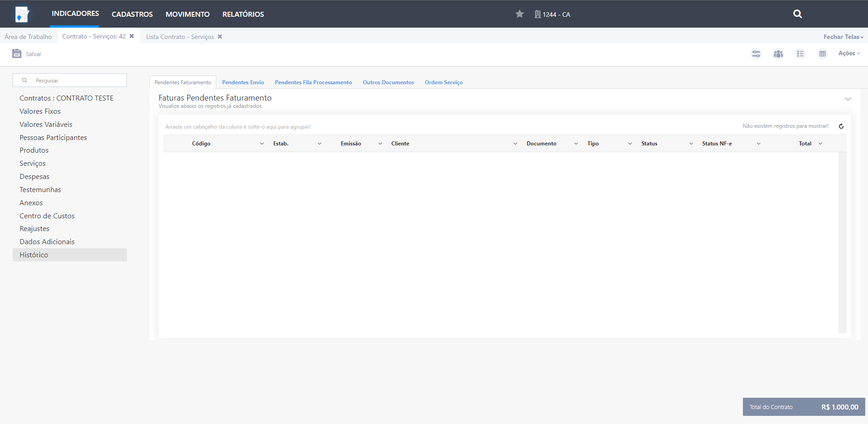Open the Emissão column filter arrow

click(x=380, y=144)
